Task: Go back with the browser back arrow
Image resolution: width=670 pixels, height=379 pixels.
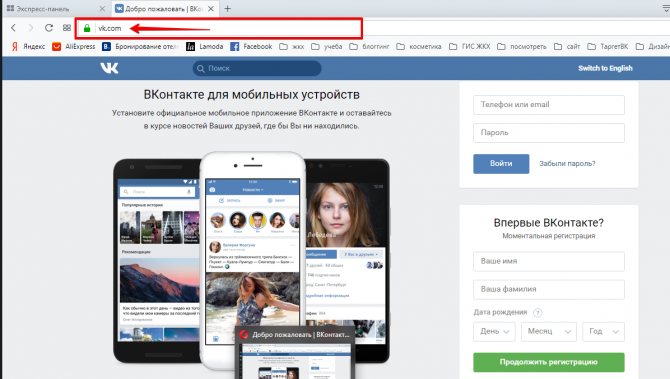Action: (13, 28)
